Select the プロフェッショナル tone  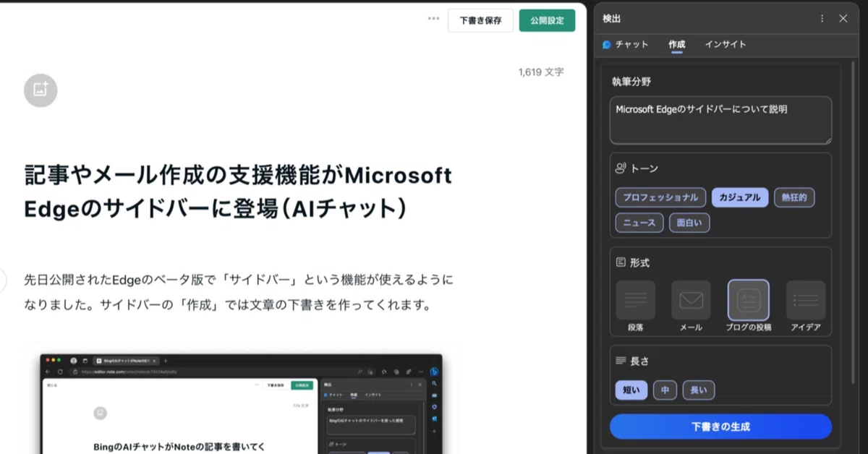pos(660,197)
